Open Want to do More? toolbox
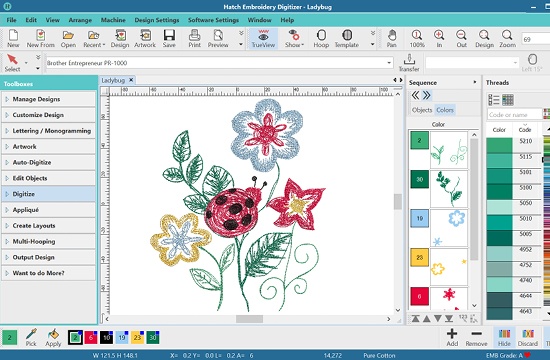Screen dimensions: 550x360 click(48, 273)
